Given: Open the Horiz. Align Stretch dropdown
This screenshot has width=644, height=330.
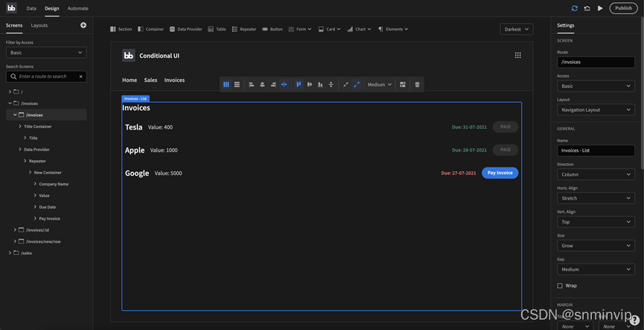Looking at the screenshot, I should tap(596, 198).
